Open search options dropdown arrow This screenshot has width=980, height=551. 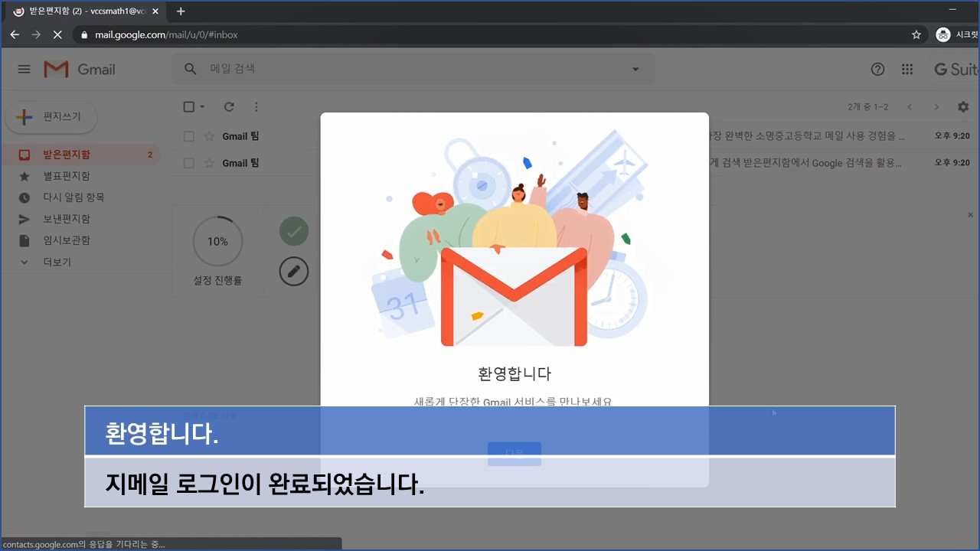pyautogui.click(x=635, y=69)
